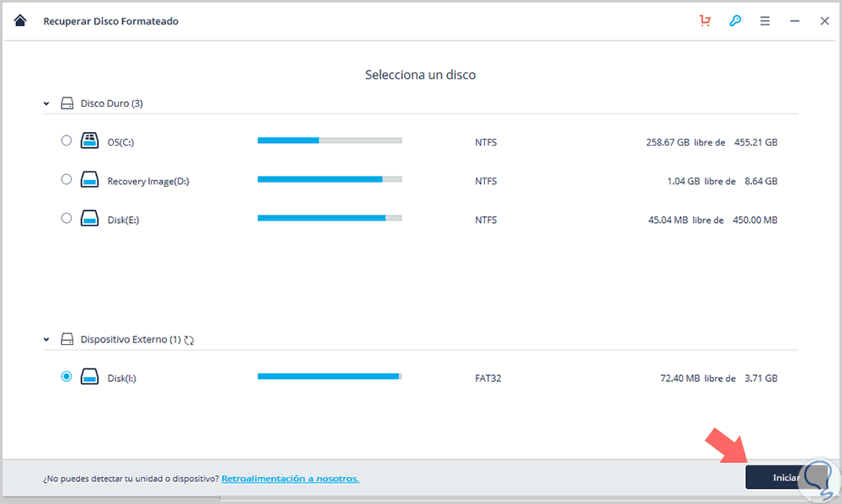
Task: Collapse the Disco Duro section
Action: pyautogui.click(x=46, y=103)
